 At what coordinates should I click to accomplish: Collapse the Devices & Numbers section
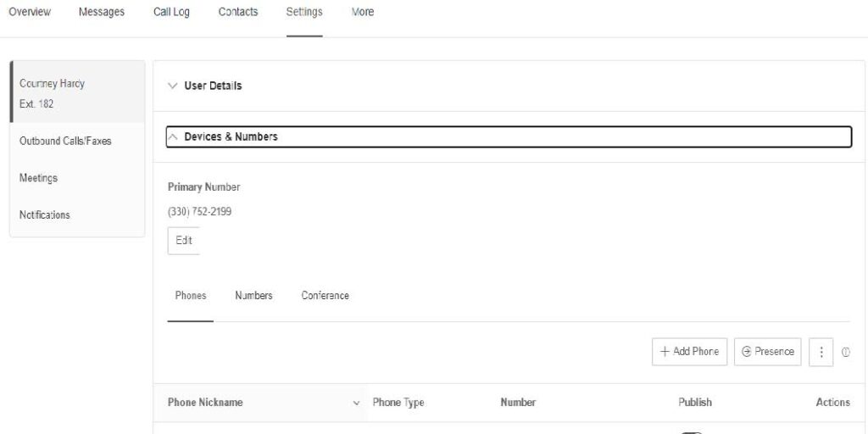pyautogui.click(x=509, y=136)
